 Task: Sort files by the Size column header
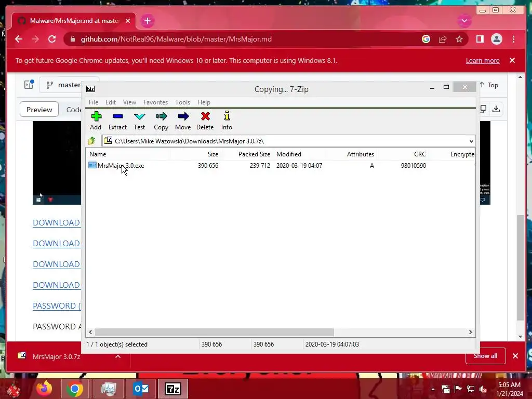(x=195, y=154)
